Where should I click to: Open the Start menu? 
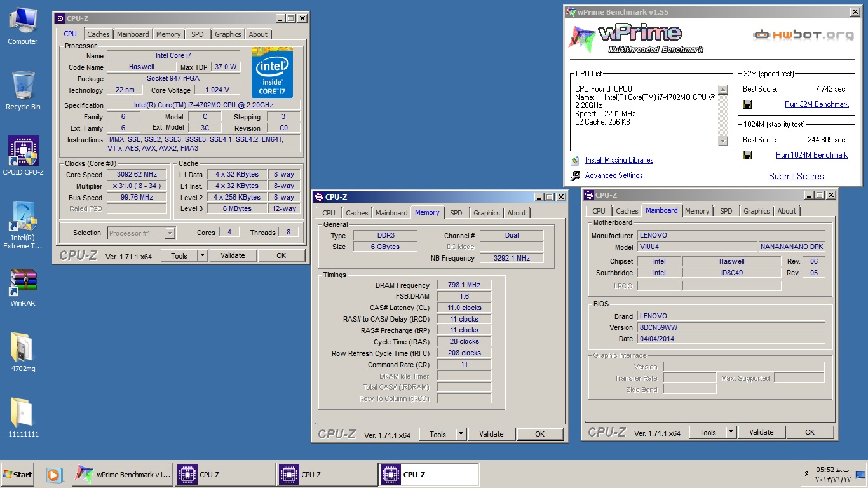click(17, 475)
